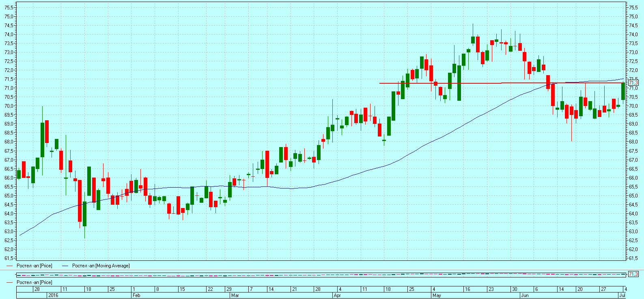Click the '74,5' label on the right price axis
This screenshot has height=299, width=644.
633,26
